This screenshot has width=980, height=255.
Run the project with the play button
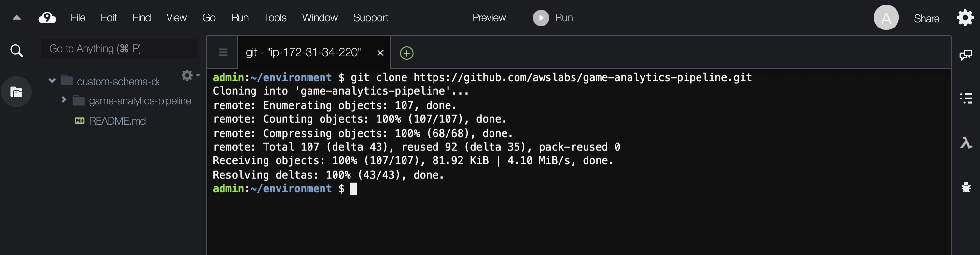[541, 18]
